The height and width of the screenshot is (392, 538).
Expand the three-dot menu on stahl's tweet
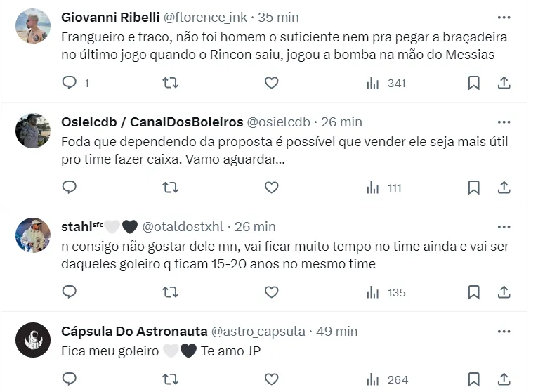coord(504,226)
